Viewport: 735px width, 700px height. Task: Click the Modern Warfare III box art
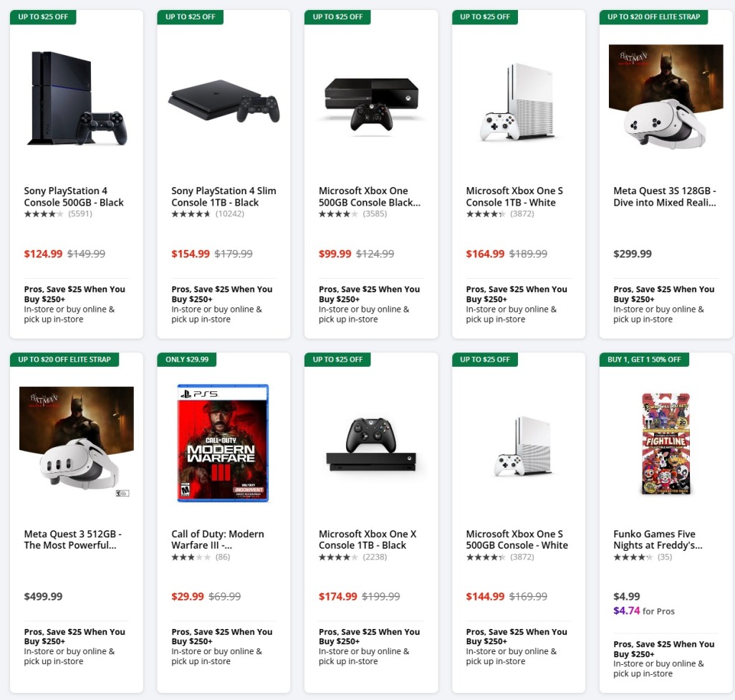click(223, 442)
